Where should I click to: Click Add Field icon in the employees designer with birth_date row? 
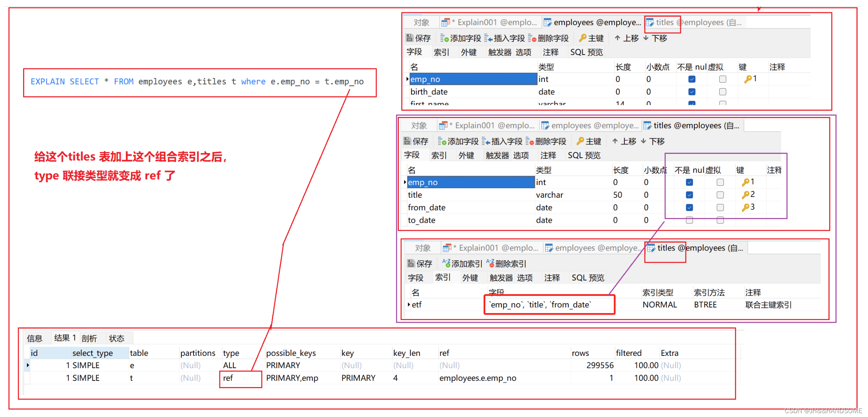445,38
